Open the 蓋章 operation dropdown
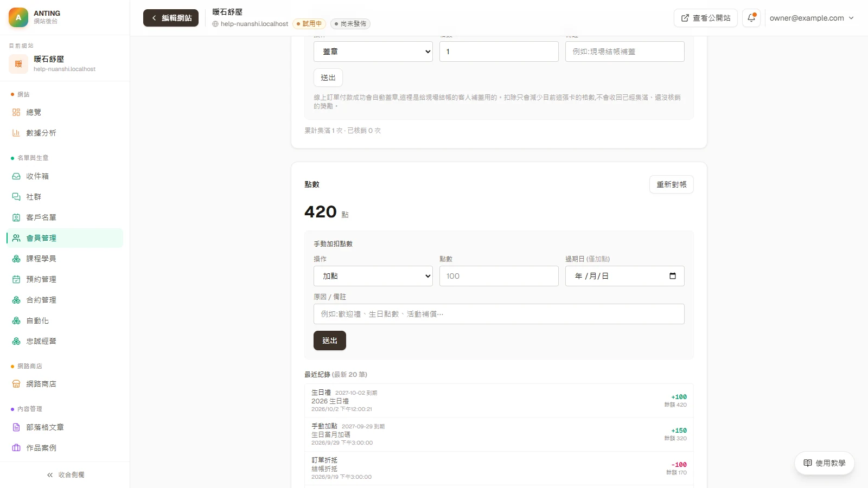868x488 pixels. 373,52
